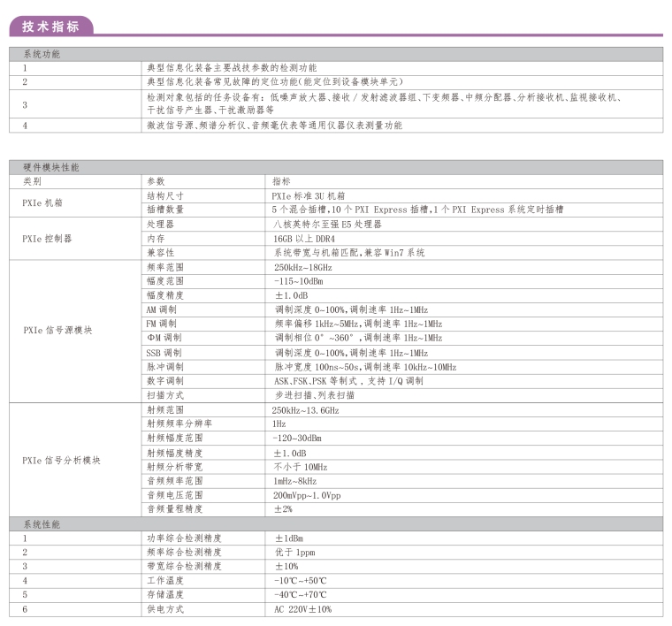Select the 数字调制 parameter cell
Image resolution: width=672 pixels, height=626 pixels.
click(x=164, y=381)
